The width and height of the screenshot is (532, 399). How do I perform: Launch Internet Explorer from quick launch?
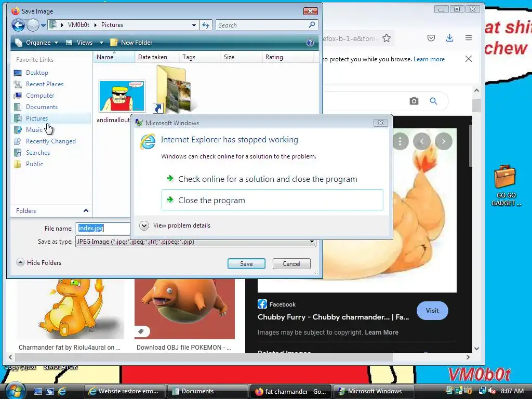click(x=62, y=391)
